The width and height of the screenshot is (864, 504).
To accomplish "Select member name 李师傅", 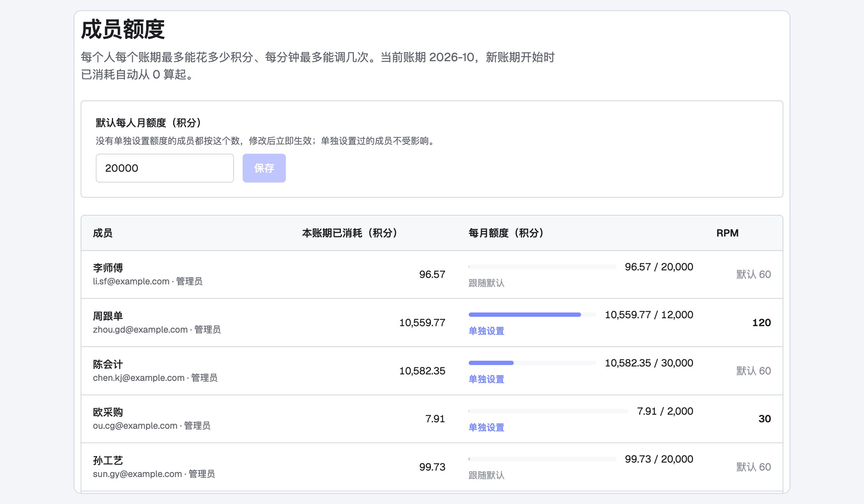I will 108,268.
